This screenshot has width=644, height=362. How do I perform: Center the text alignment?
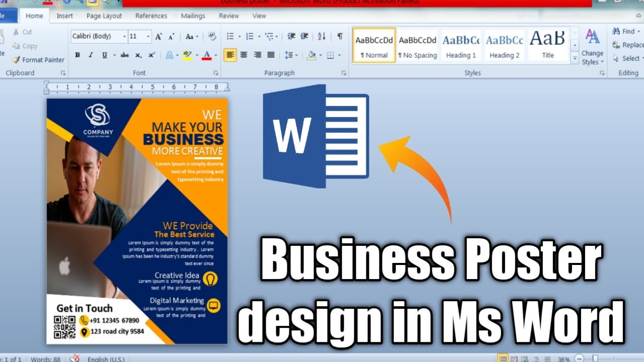click(244, 55)
